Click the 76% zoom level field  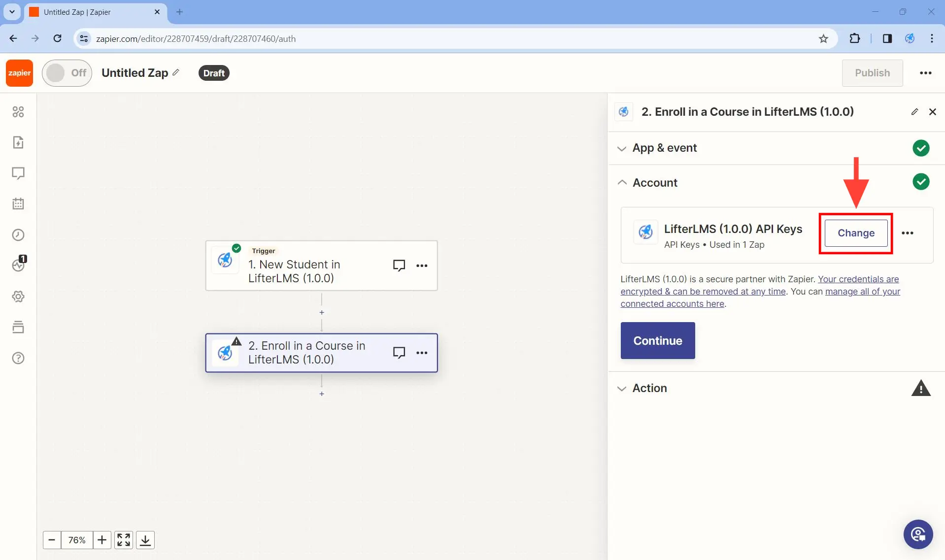click(x=77, y=540)
